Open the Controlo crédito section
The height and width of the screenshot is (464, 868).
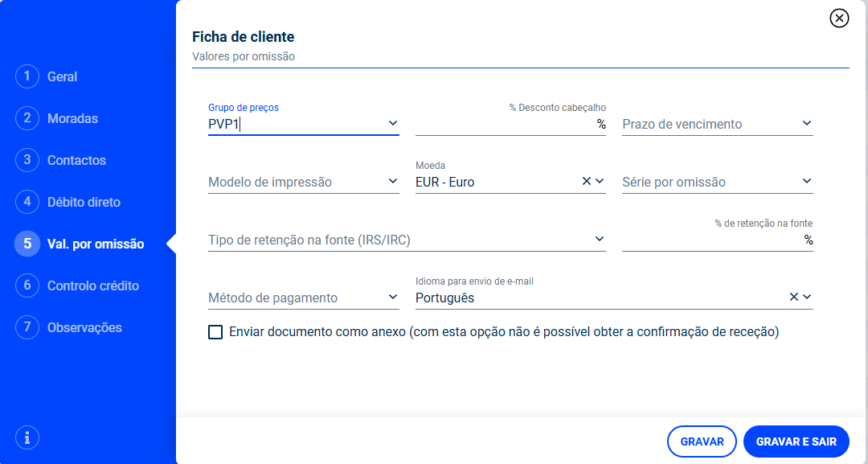pyautogui.click(x=93, y=285)
